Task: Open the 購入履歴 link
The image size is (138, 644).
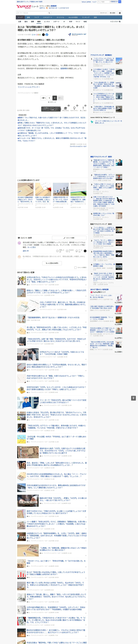Action: [112, 13]
